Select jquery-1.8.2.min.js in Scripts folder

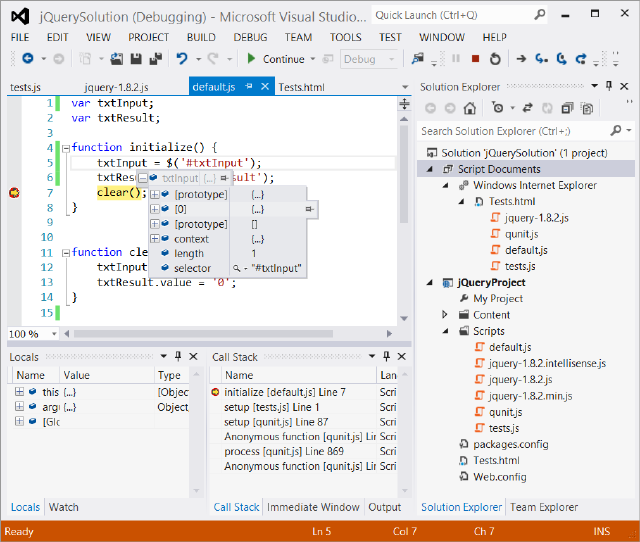click(530, 396)
